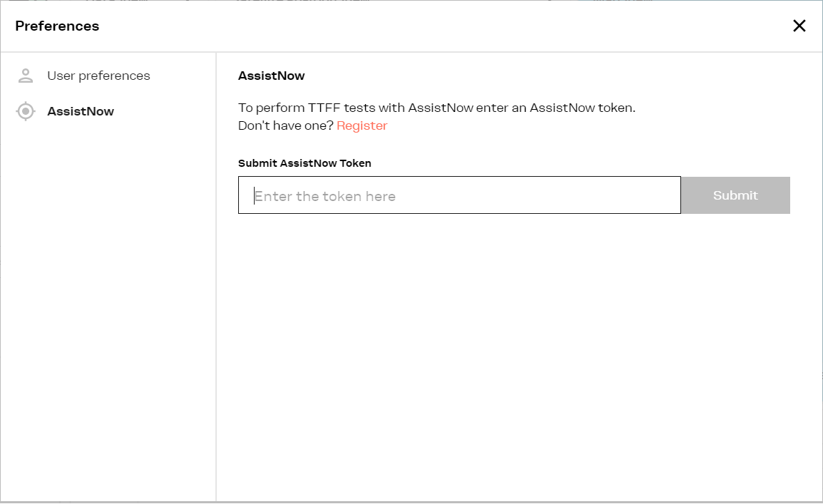Click the Submit token button

[735, 195]
